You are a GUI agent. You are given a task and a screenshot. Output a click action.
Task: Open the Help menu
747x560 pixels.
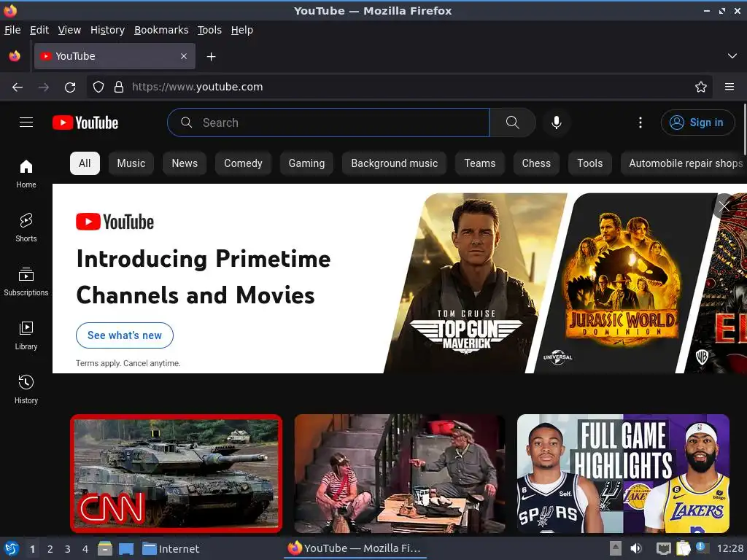[x=242, y=30]
